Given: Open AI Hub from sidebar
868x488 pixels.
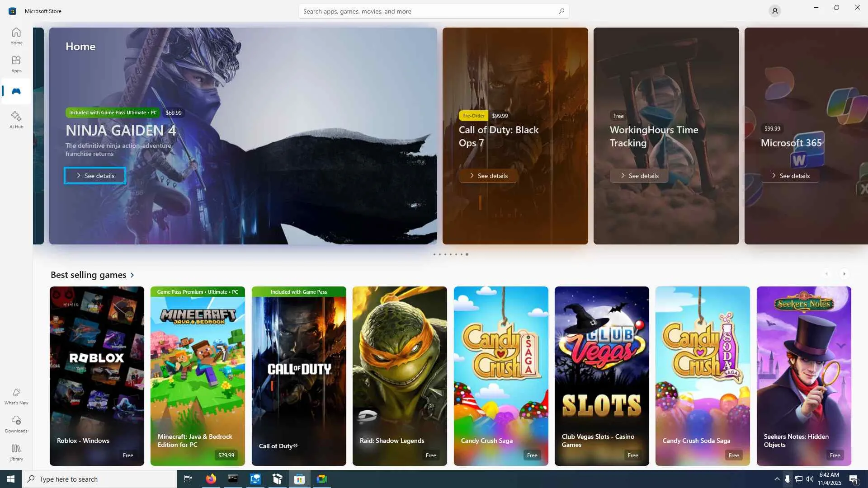Looking at the screenshot, I should [x=16, y=120].
